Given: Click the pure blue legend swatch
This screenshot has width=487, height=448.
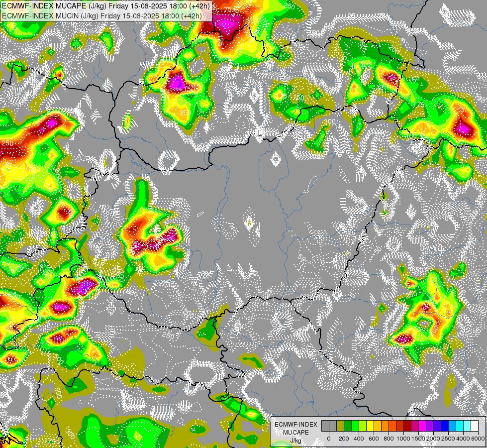Looking at the screenshot, I should tap(445, 426).
